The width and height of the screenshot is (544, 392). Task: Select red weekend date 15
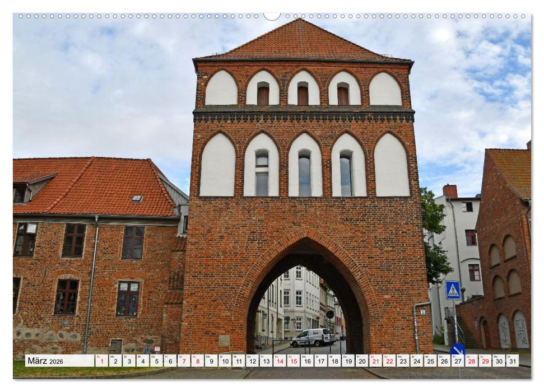point(292,362)
